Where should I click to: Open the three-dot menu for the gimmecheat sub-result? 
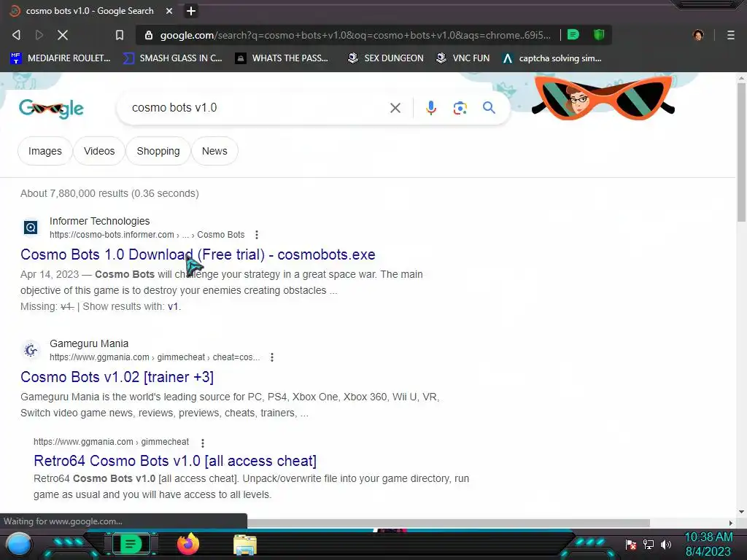point(203,443)
